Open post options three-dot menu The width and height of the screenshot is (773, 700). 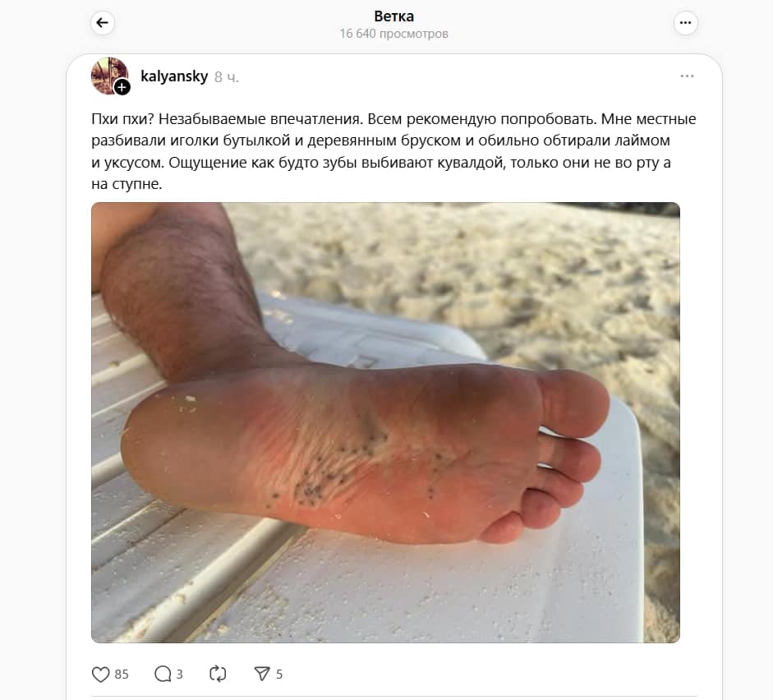[687, 76]
